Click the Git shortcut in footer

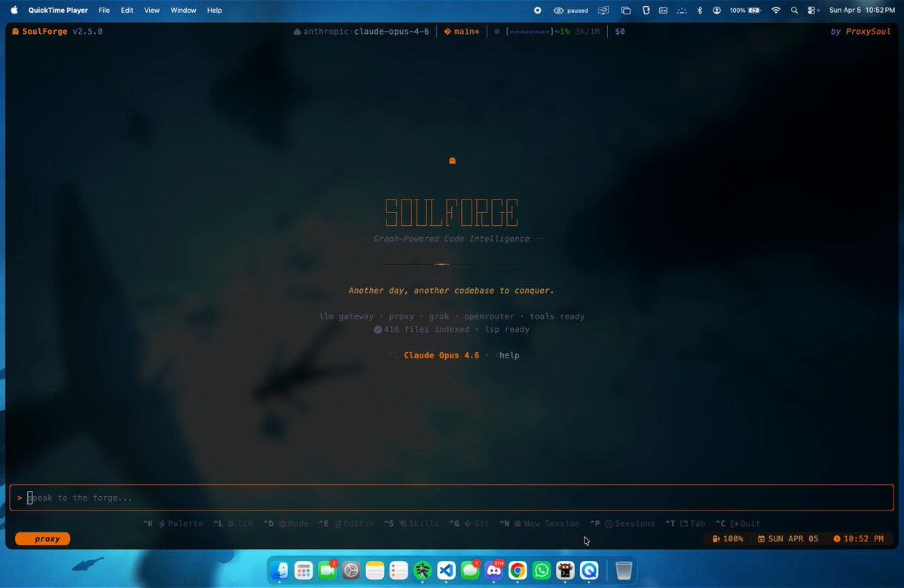(469, 523)
